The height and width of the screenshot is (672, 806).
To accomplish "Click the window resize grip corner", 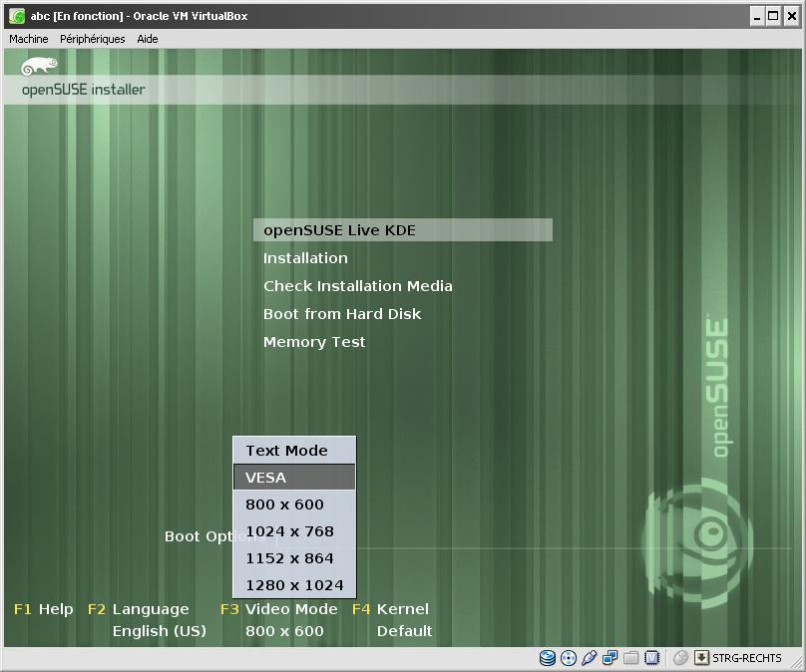I will tap(798, 663).
